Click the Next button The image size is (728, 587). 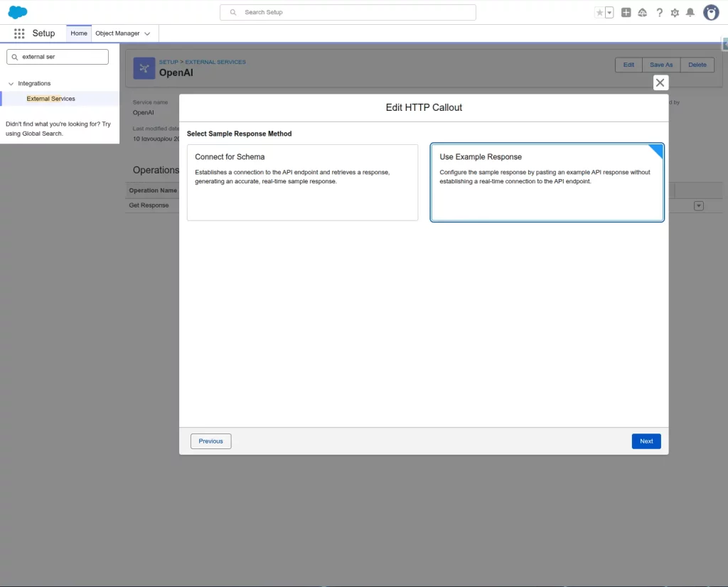pos(646,441)
